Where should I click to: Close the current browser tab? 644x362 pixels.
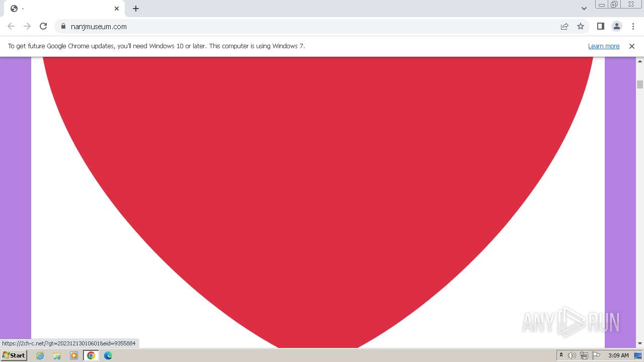117,9
